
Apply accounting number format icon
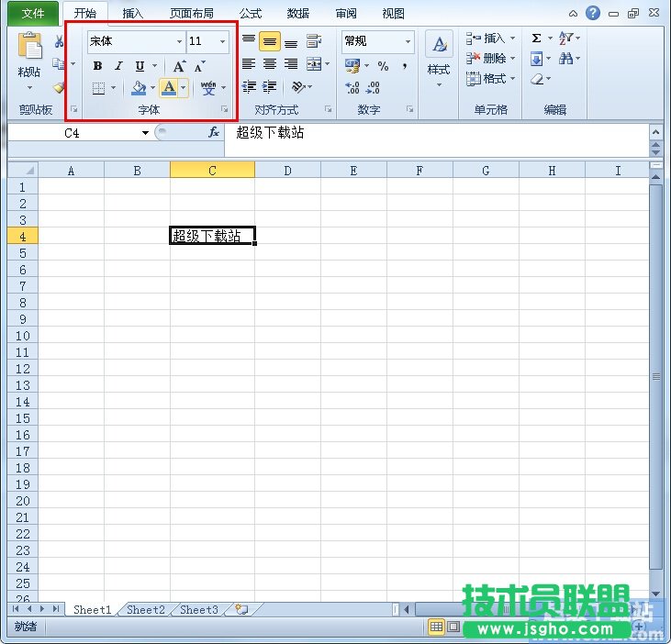352,65
